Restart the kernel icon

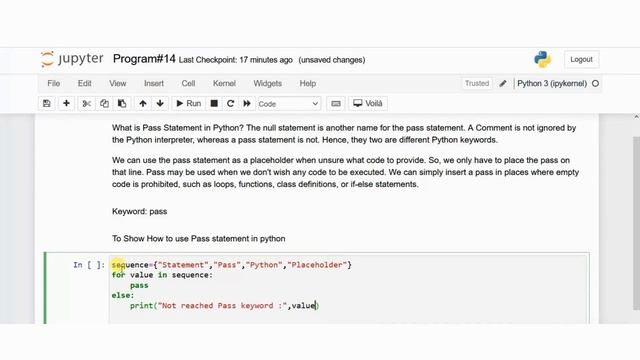(x=230, y=104)
